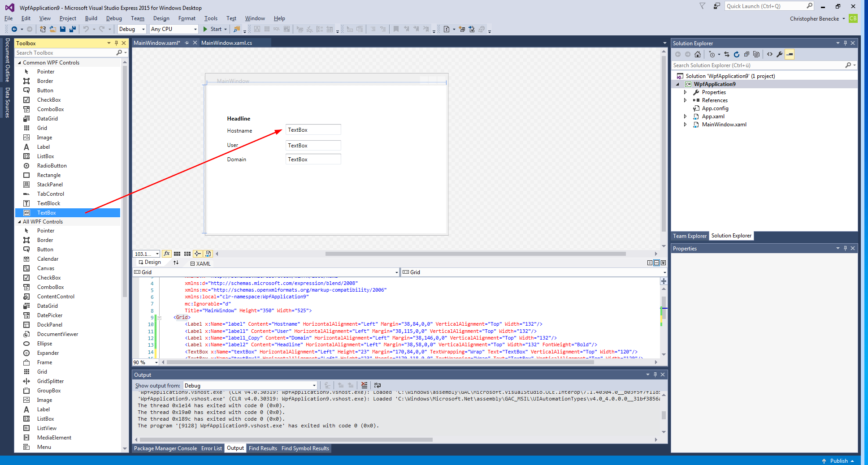The width and height of the screenshot is (868, 465).
Task: Select the DataGrid control under Common WPF Controls
Action: pyautogui.click(x=47, y=118)
